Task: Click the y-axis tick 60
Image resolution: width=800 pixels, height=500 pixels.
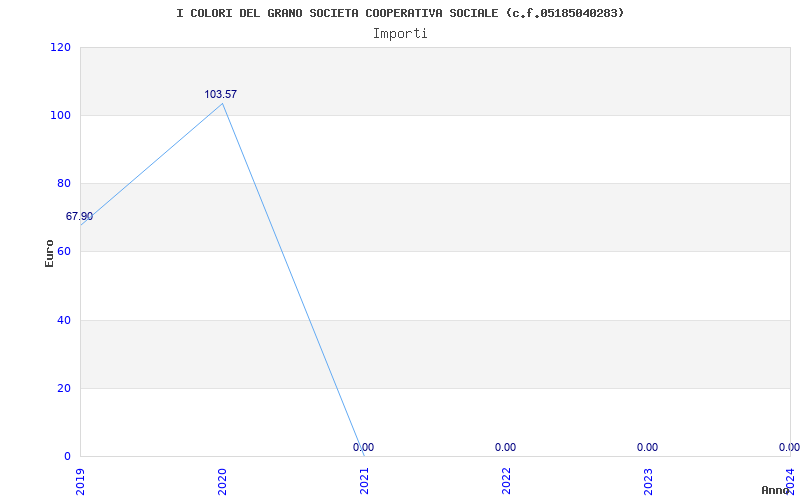Action: pyautogui.click(x=63, y=251)
